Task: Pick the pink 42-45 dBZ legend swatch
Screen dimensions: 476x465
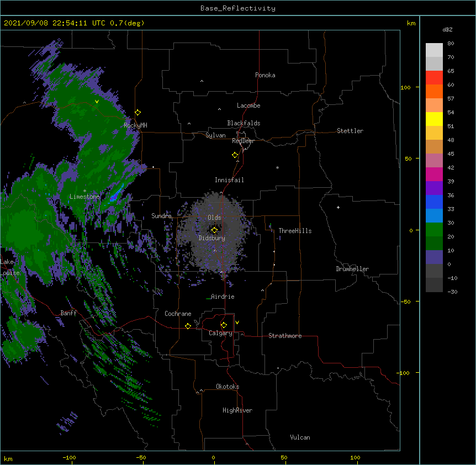Action: [434, 160]
